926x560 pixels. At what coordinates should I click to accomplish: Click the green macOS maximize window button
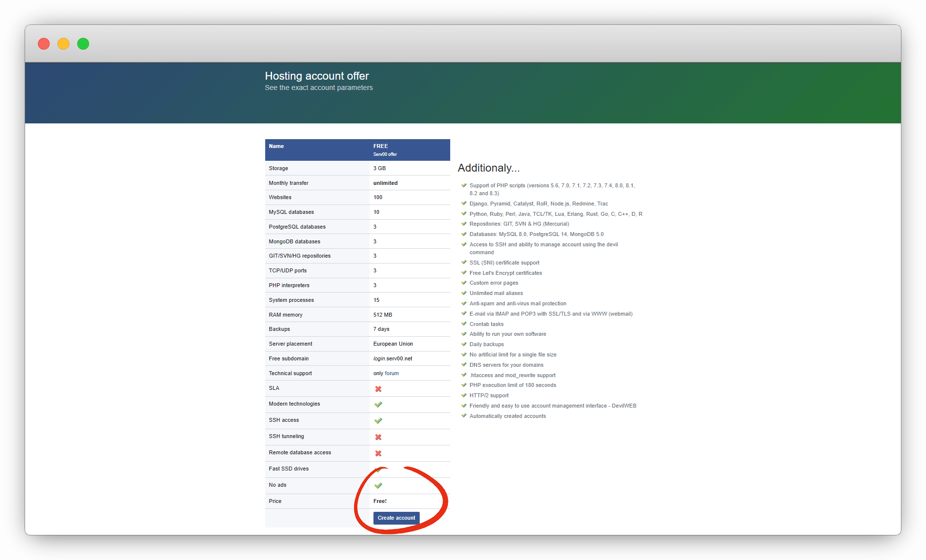tap(83, 44)
